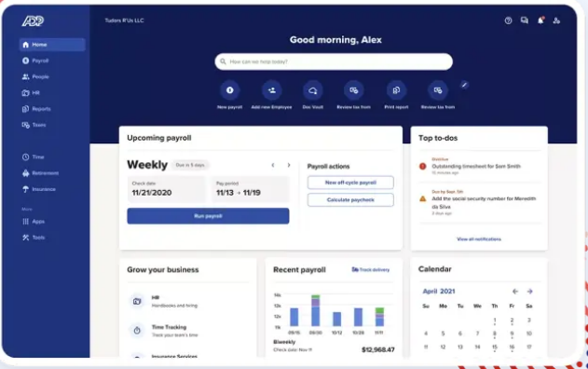Click the New payroll shortcut icon

point(230,90)
